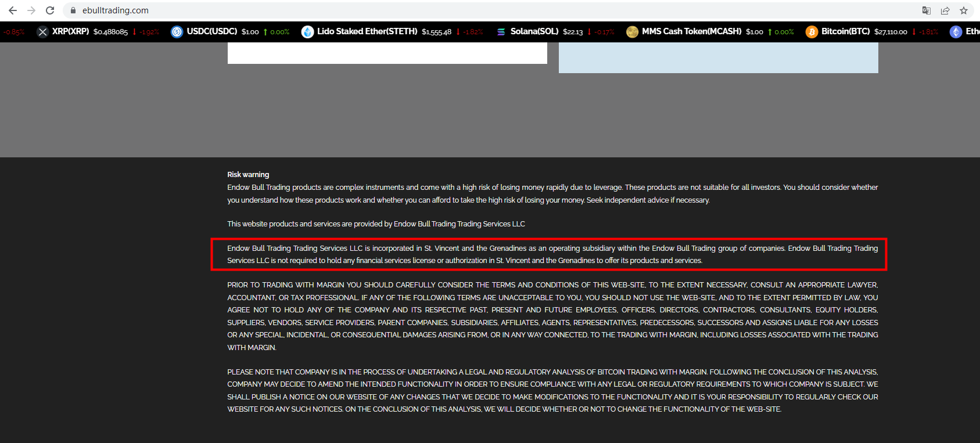The image size is (980, 443).
Task: Click the STETH price $1,555.48
Action: [x=437, y=32]
